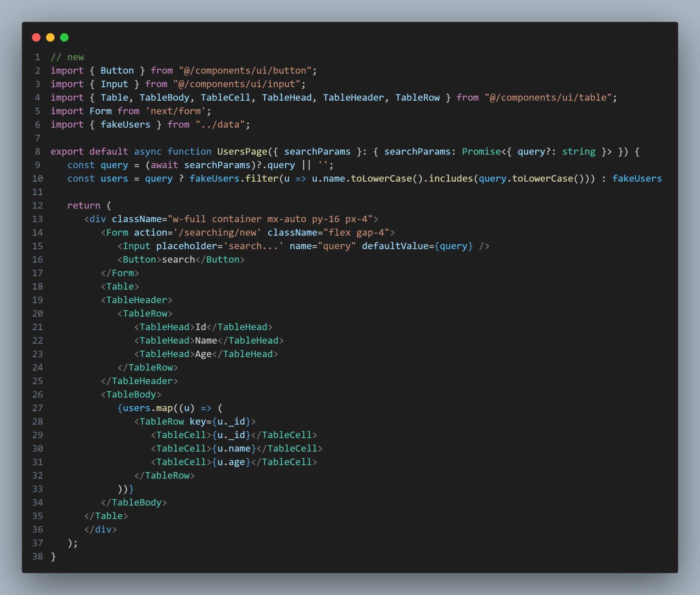Click the filter method call

(x=262, y=179)
